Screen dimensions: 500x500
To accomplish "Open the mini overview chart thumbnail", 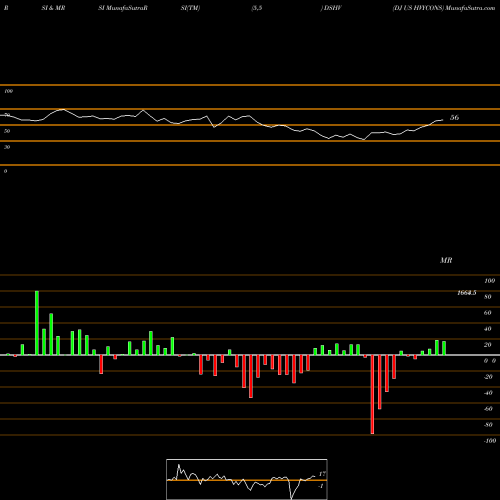I will 247,479.
